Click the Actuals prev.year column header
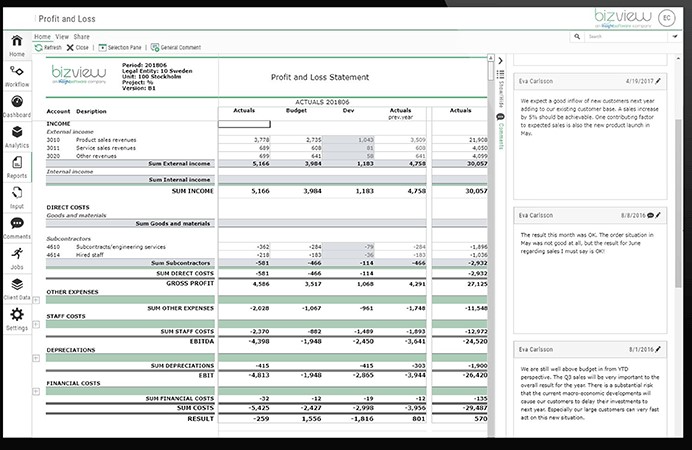Viewport: 692px width, 450px height. click(400, 113)
